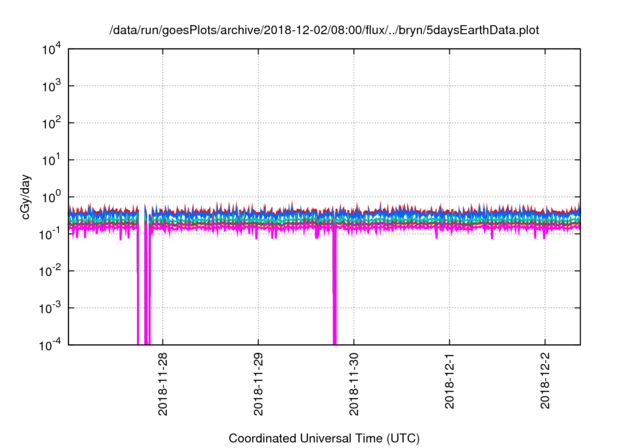
Task: Click the 2018-12-1 date tick label
Action: [449, 381]
